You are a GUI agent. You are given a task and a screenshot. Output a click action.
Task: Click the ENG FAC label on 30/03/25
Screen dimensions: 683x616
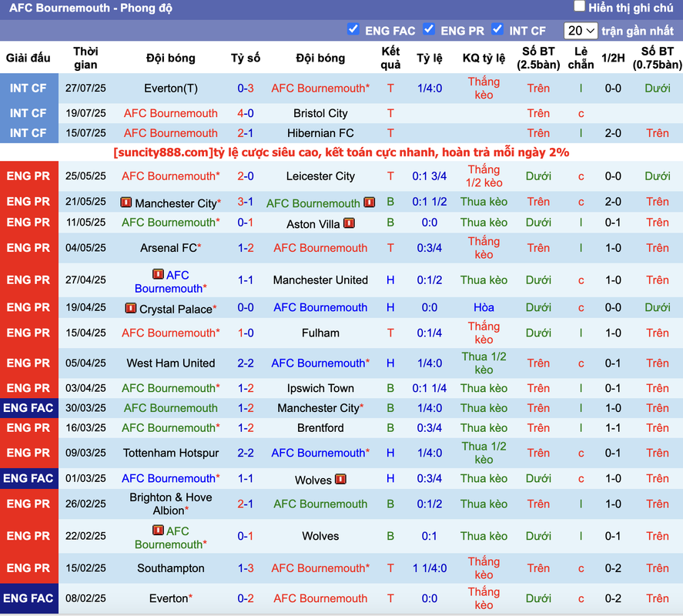coord(28,408)
